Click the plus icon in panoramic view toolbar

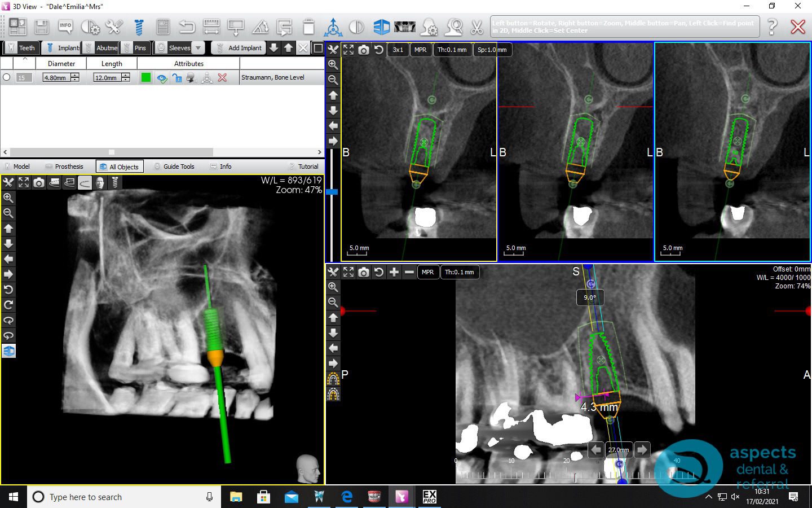coord(394,272)
